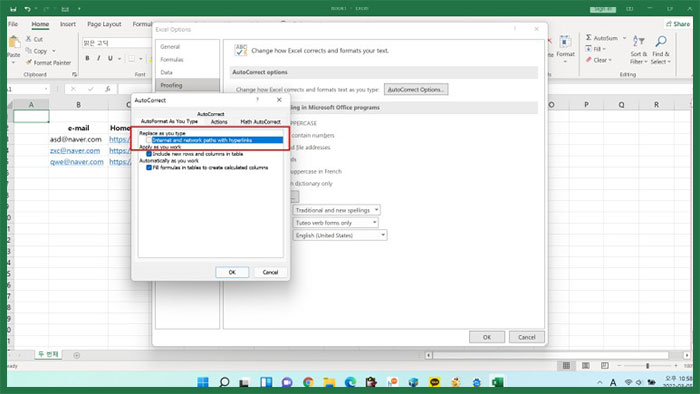Click the Undo arrow in the Excel title bar
Screen dimensions: 700x394
(28, 9)
